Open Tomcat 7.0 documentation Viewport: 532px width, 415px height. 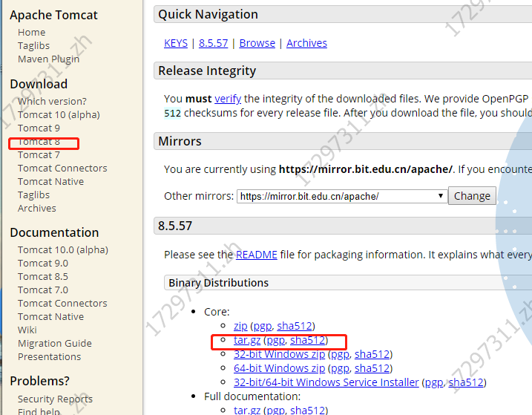coord(43,290)
